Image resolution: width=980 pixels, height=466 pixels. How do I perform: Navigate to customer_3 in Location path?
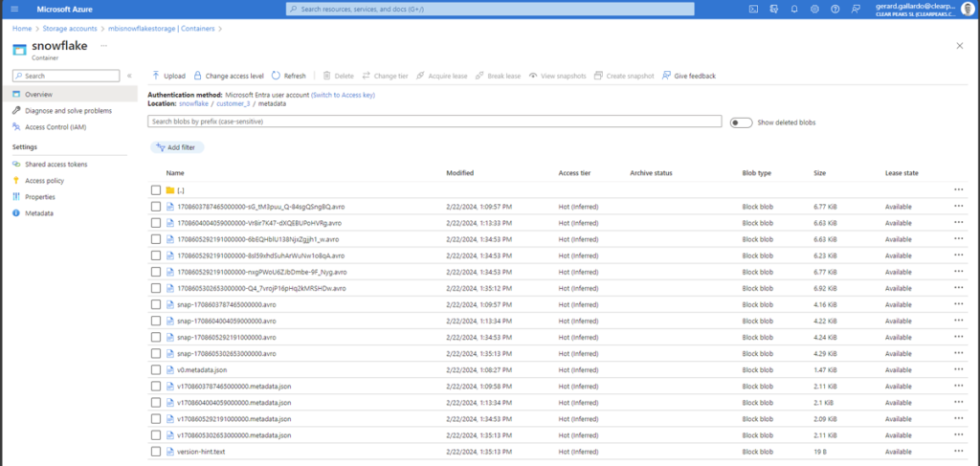click(x=233, y=103)
